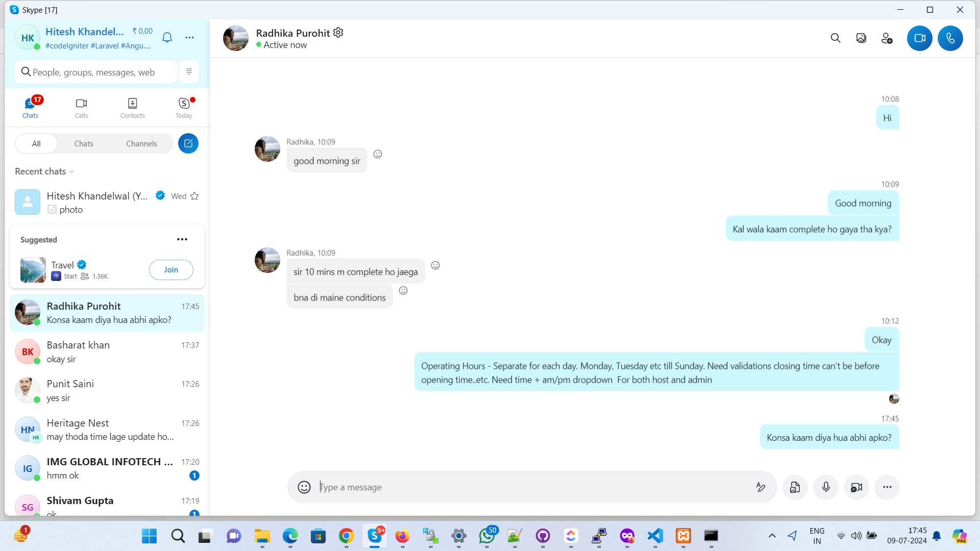This screenshot has height=551, width=980.
Task: Join the Travel channel
Action: [x=171, y=270]
